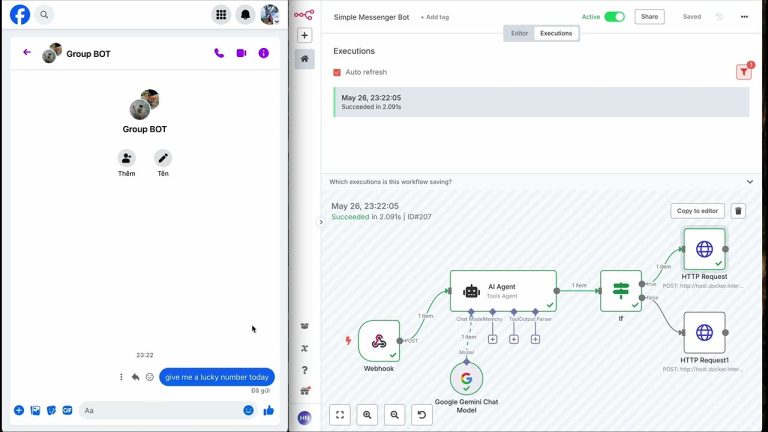Add an Output Parser sub-node with plus
Image resolution: width=768 pixels, height=432 pixels.
(535, 339)
